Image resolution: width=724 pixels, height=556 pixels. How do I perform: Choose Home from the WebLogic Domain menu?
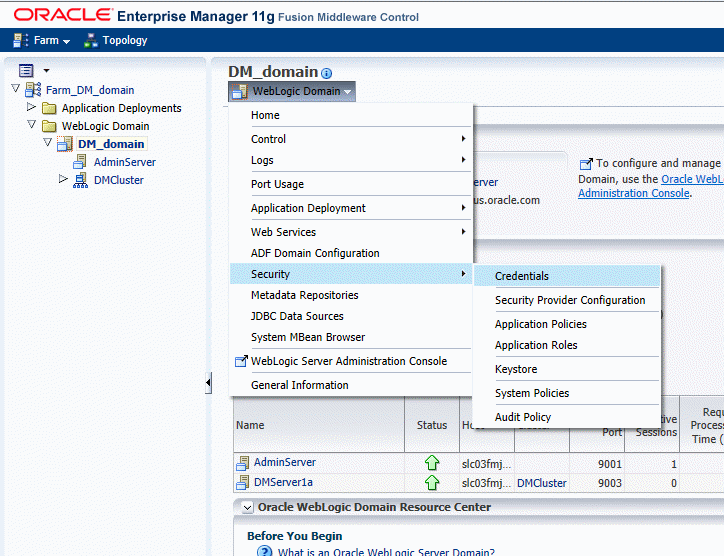pyautogui.click(x=351, y=115)
